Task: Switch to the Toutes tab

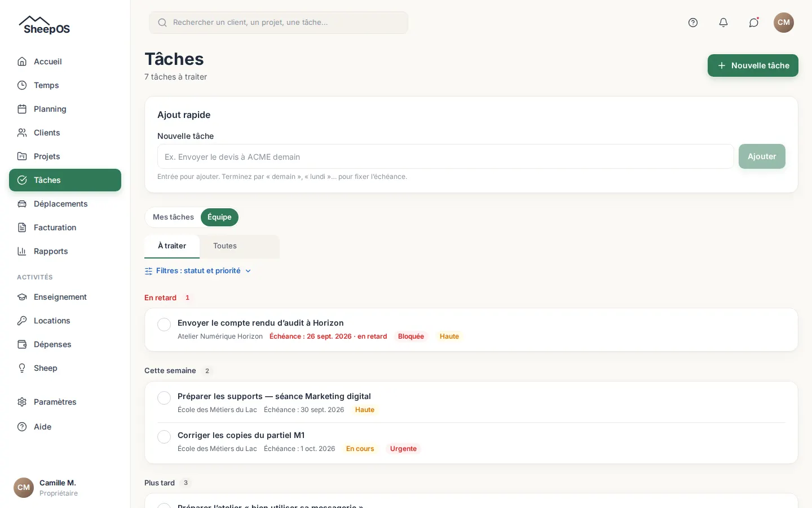Action: click(225, 246)
